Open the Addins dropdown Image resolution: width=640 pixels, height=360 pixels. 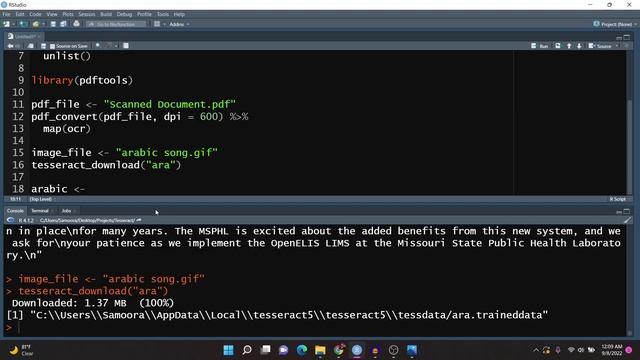[x=179, y=24]
